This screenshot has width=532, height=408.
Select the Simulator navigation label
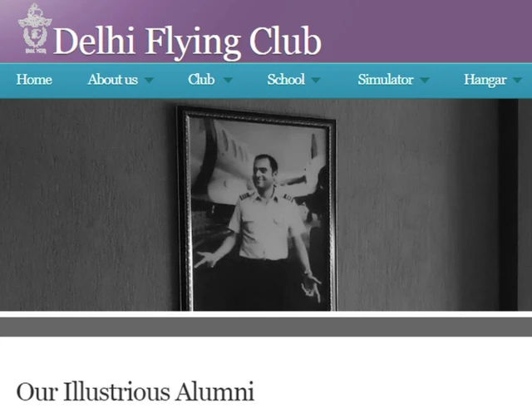[x=386, y=80]
